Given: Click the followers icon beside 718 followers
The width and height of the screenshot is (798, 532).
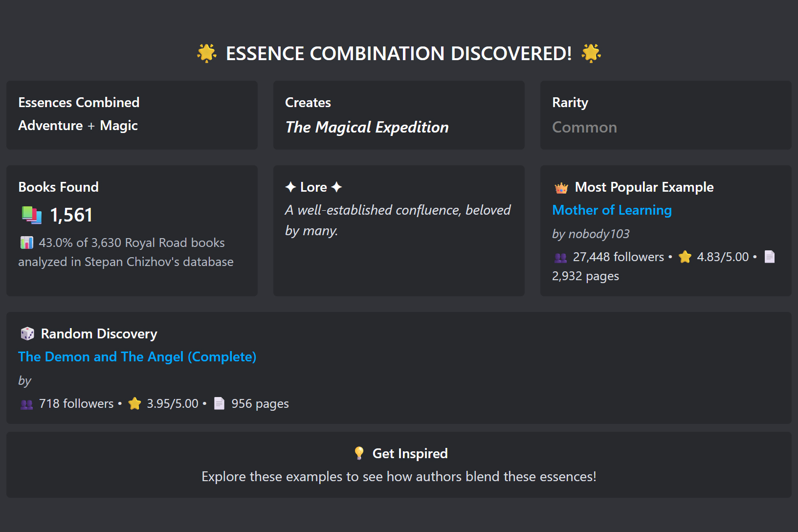Looking at the screenshot, I should tap(26, 404).
